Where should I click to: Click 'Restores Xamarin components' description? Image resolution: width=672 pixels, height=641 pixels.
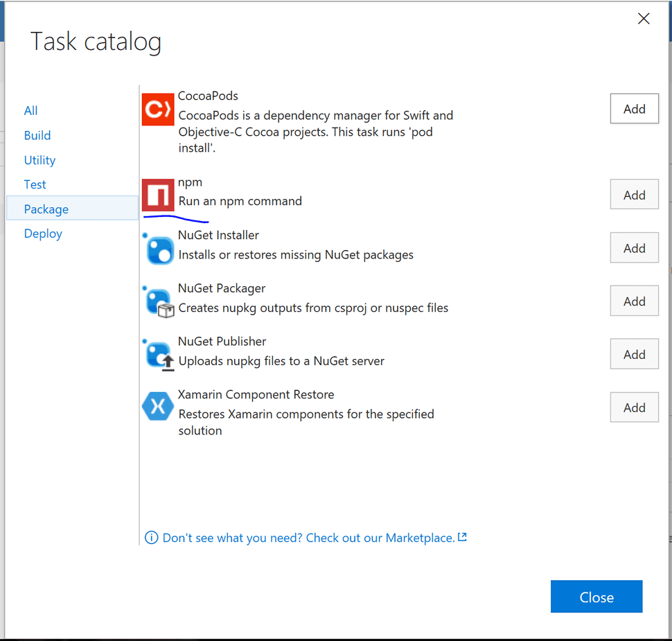(x=306, y=422)
